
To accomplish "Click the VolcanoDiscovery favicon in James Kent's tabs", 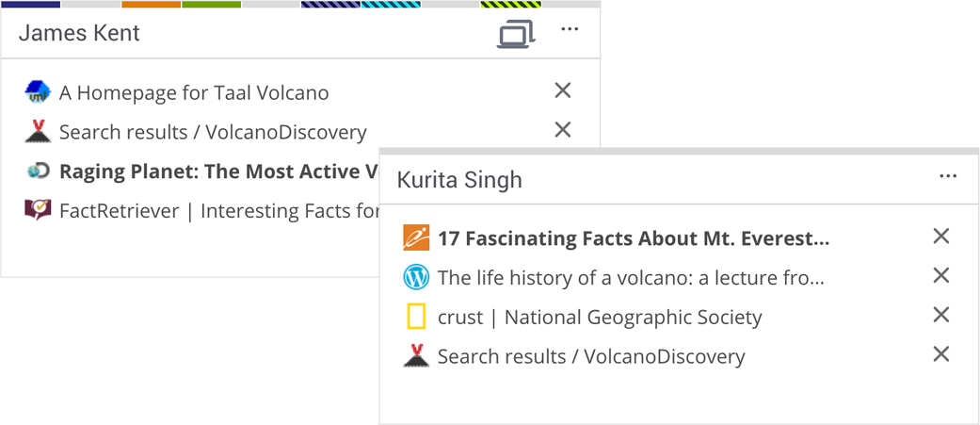I will coord(38,132).
